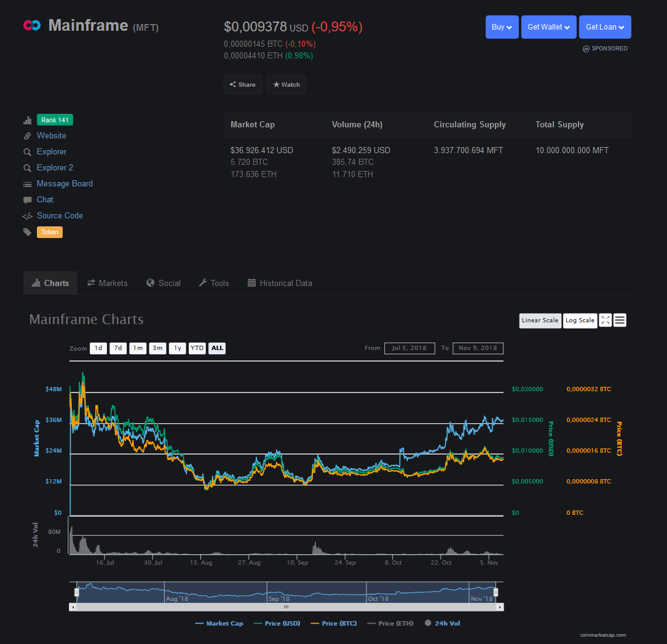
Task: Share the Mainframe page
Action: 242,84
